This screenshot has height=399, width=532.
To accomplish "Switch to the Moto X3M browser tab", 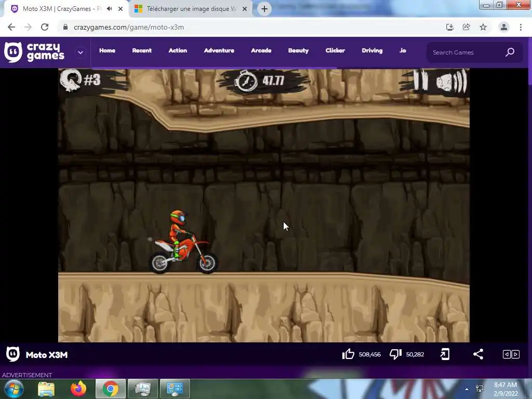I will pos(66,9).
